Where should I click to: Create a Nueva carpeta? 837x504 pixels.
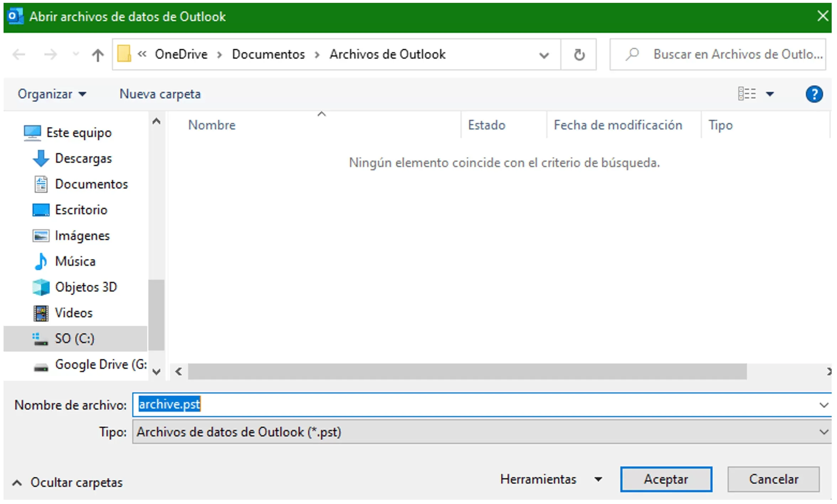coord(160,94)
